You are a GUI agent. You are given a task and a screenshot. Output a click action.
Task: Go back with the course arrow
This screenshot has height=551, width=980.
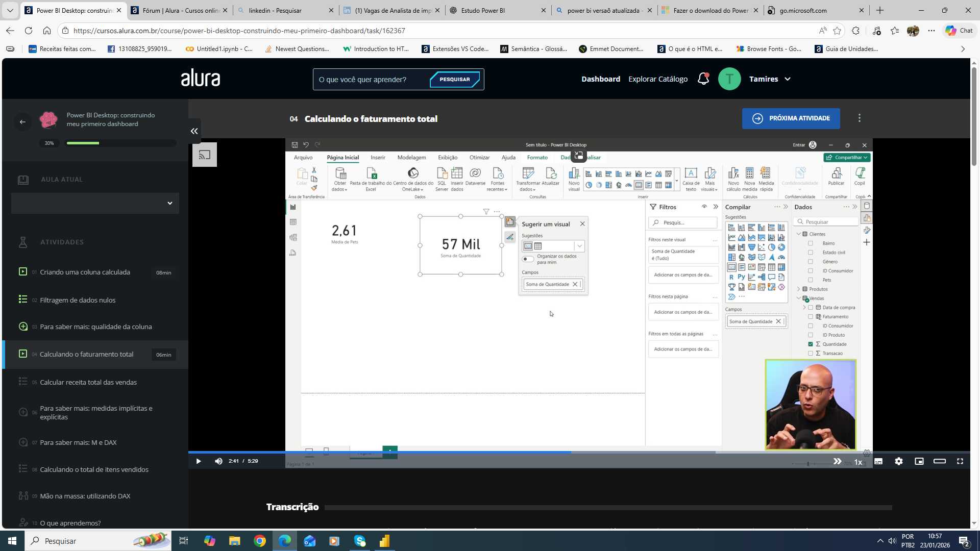[22, 121]
